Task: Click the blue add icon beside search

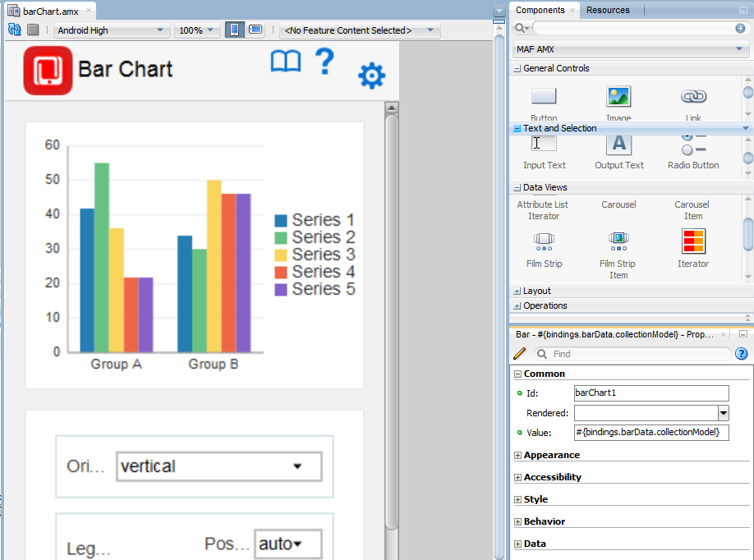Action: click(740, 29)
